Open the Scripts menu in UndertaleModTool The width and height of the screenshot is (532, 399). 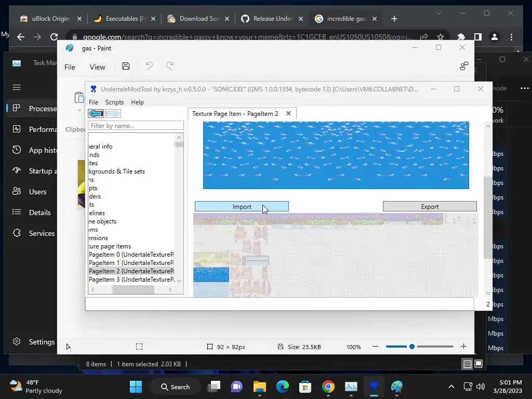(114, 102)
